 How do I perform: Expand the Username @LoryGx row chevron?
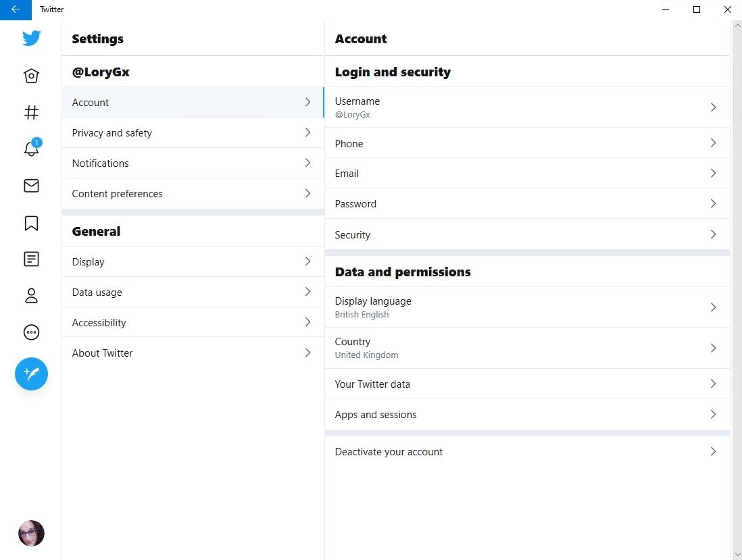[x=713, y=107]
